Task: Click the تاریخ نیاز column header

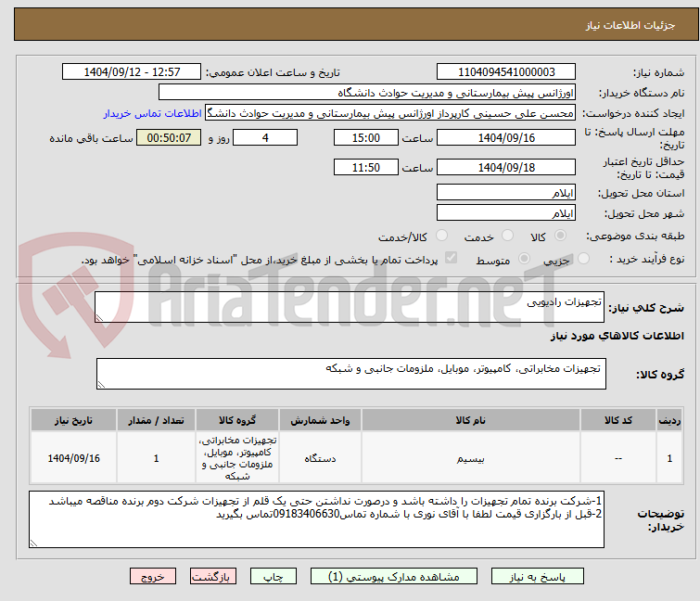Action: click(x=73, y=420)
